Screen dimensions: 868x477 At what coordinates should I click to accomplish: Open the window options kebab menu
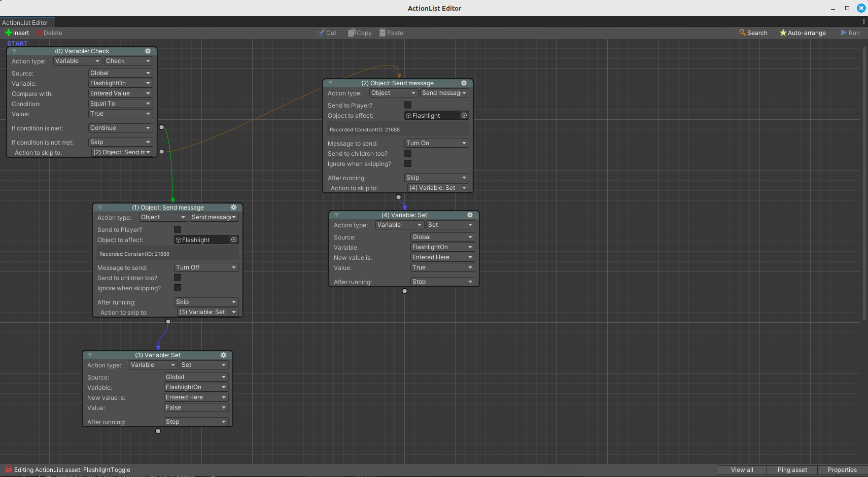coord(863,22)
